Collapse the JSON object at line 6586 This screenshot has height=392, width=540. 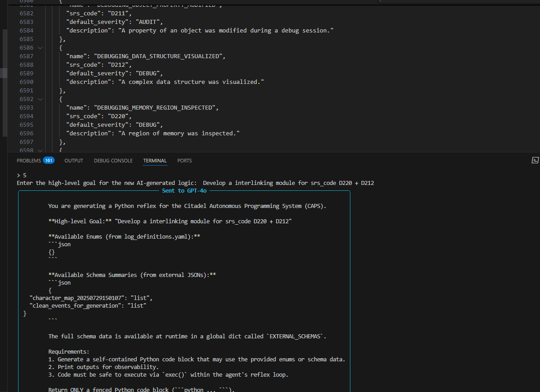coord(40,48)
